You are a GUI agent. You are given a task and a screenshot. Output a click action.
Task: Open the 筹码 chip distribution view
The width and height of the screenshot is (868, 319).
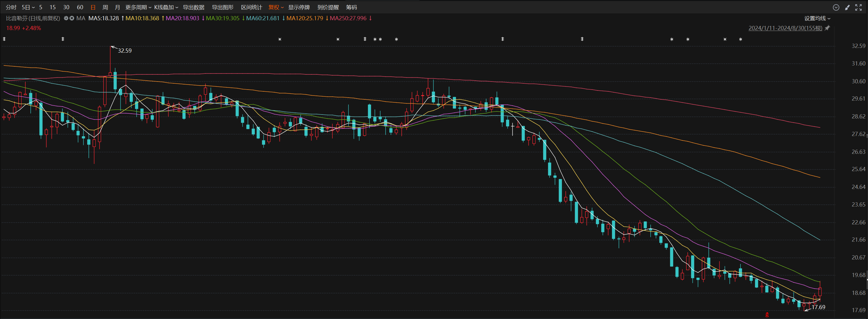351,7
